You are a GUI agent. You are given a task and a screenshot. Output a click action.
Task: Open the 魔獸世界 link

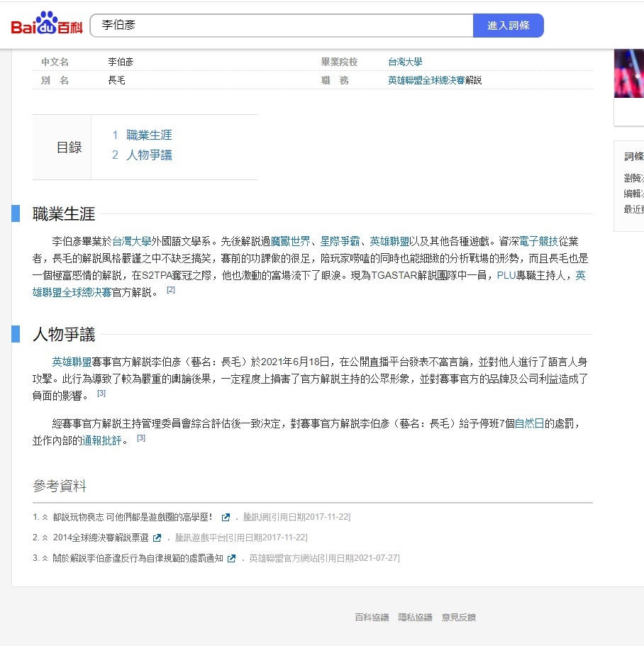[291, 241]
